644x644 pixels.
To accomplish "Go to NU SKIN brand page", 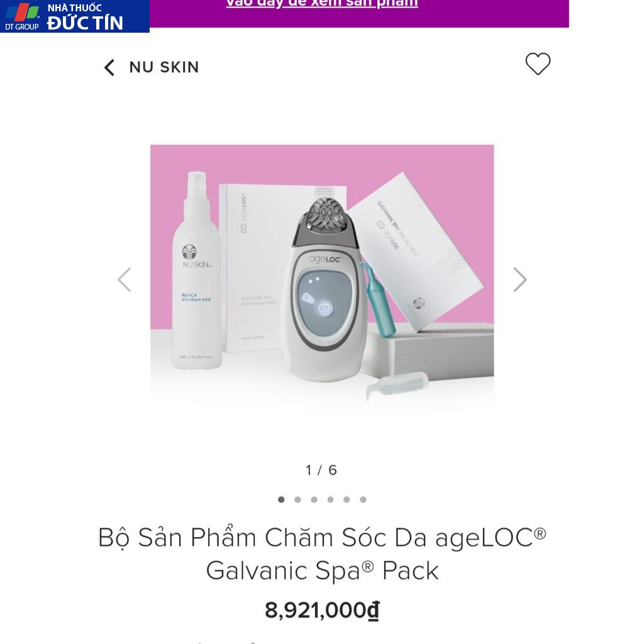I will 164,67.
